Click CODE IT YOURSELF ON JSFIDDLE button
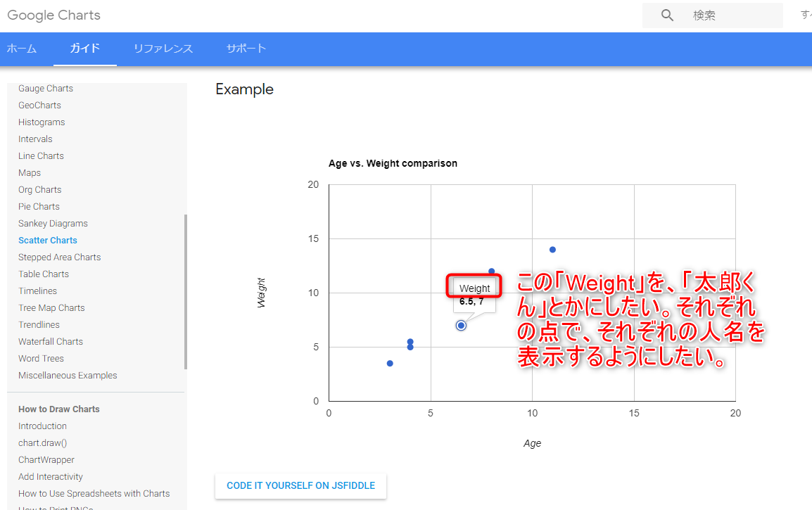Image resolution: width=812 pixels, height=510 pixels. coord(300,485)
